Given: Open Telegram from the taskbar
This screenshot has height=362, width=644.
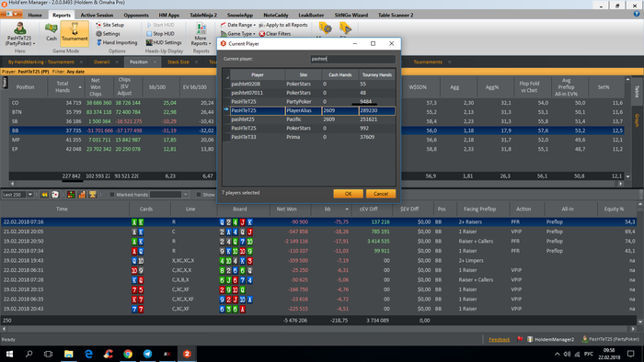Looking at the screenshot, I should [147, 354].
